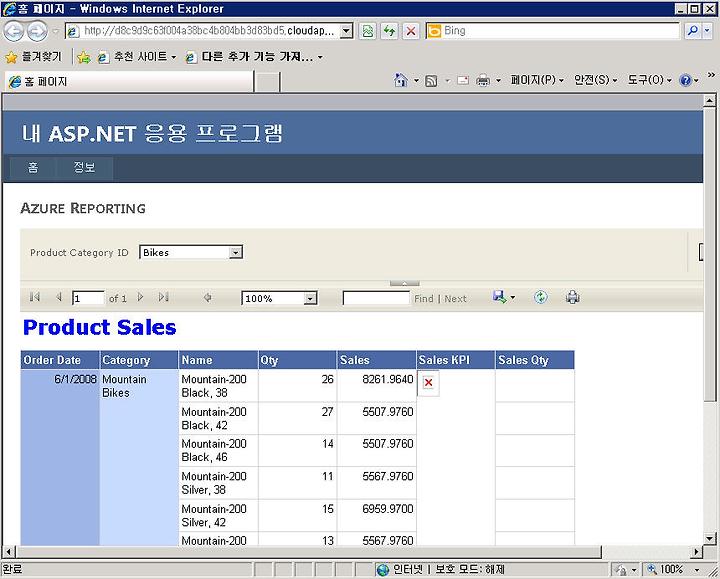Click Internet zone globe icon in status bar
Screen dimensions: 720x579
pyautogui.click(x=382, y=569)
